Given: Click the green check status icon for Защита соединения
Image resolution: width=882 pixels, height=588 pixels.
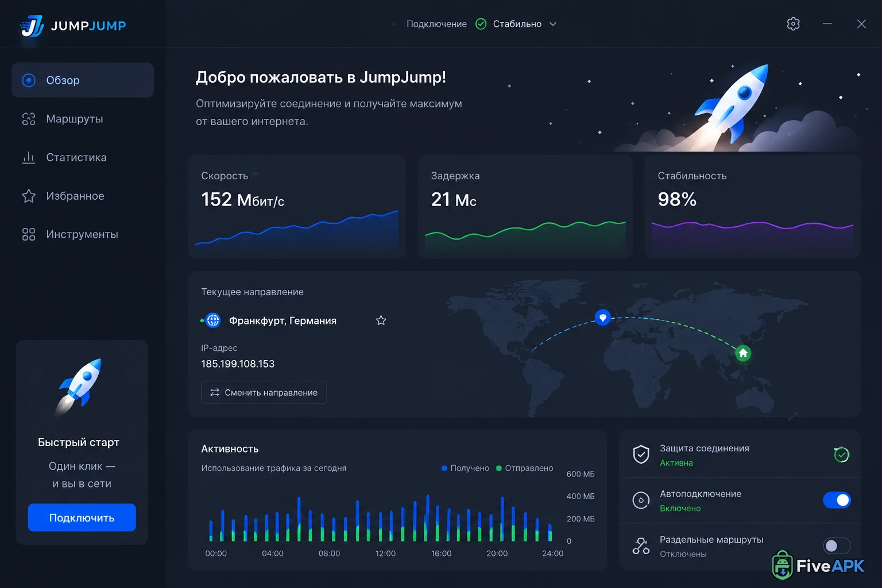Looking at the screenshot, I should tap(841, 454).
